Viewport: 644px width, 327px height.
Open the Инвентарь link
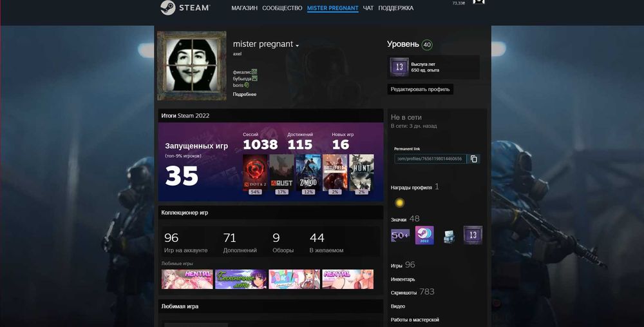click(403, 279)
